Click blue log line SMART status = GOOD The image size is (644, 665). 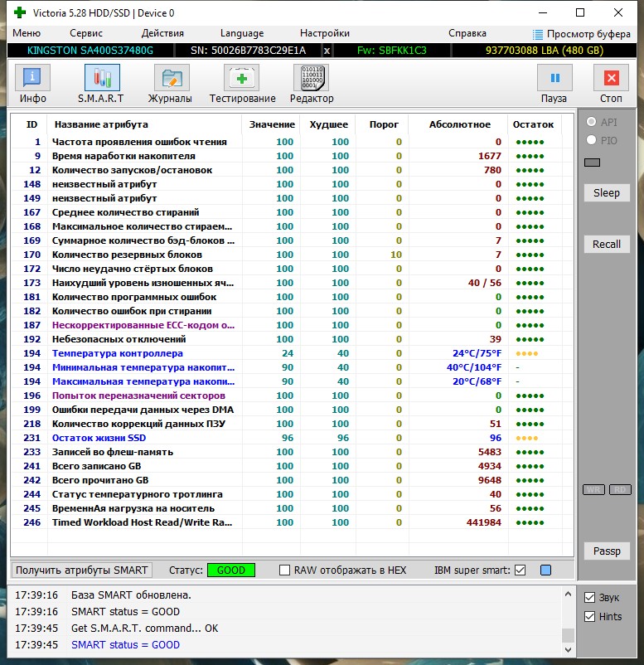[x=125, y=645]
